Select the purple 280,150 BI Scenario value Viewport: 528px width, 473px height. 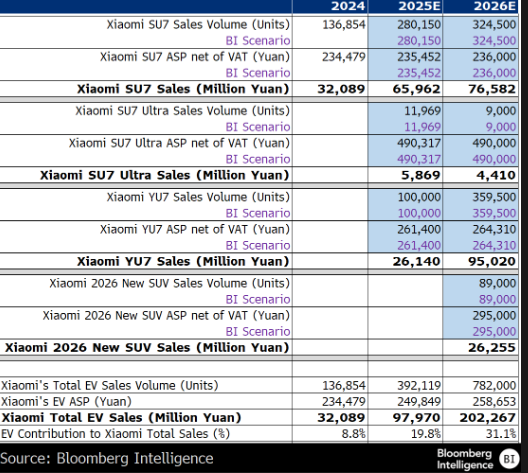coord(419,41)
